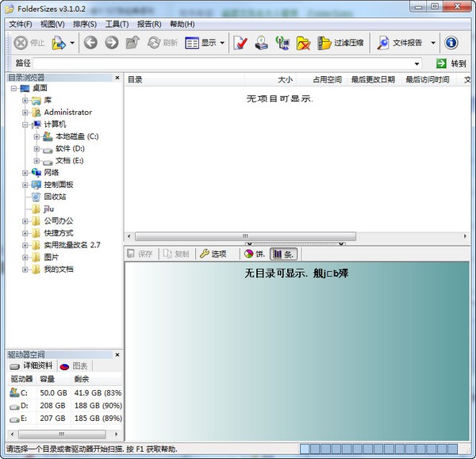Click the disk drive scan icon

pyautogui.click(x=261, y=43)
